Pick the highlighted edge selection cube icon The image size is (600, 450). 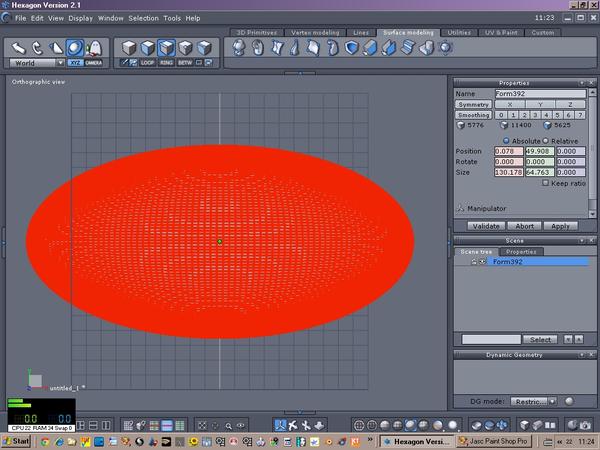[x=166, y=49]
